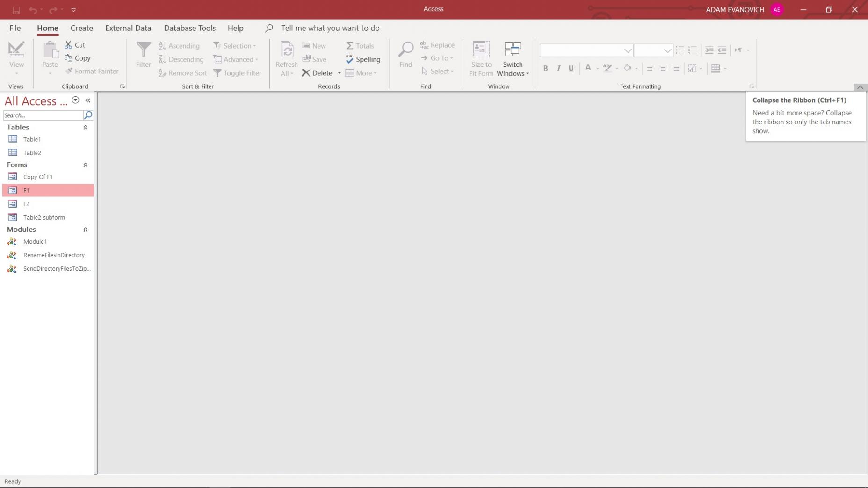The width and height of the screenshot is (868, 488).
Task: Center align text
Action: (663, 68)
